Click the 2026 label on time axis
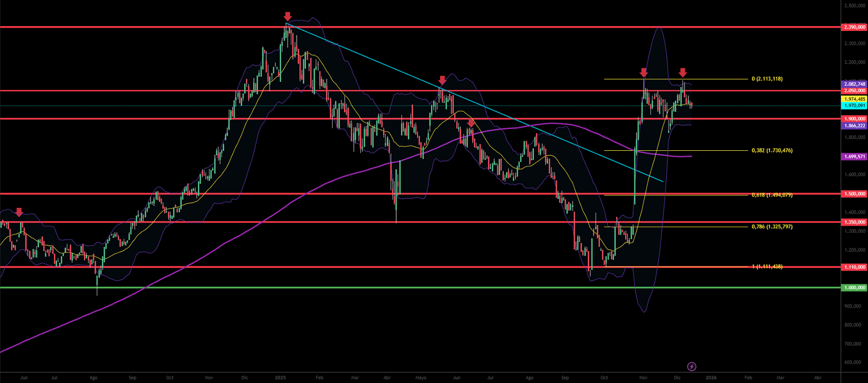This screenshot has height=383, width=868. [711, 378]
